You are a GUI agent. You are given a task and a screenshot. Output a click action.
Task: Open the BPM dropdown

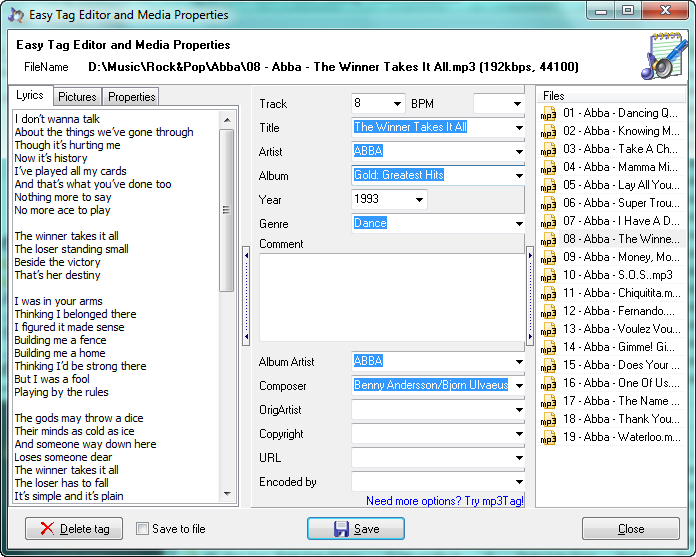(x=517, y=104)
